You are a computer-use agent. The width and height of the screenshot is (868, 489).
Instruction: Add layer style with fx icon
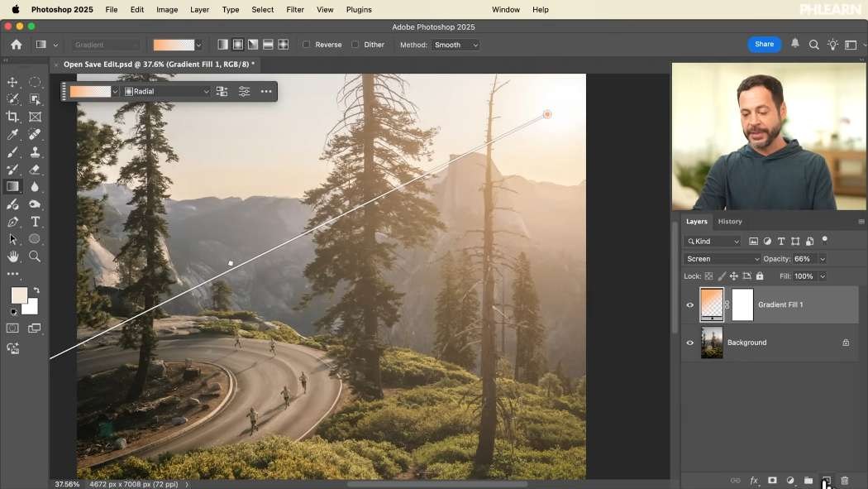click(753, 480)
